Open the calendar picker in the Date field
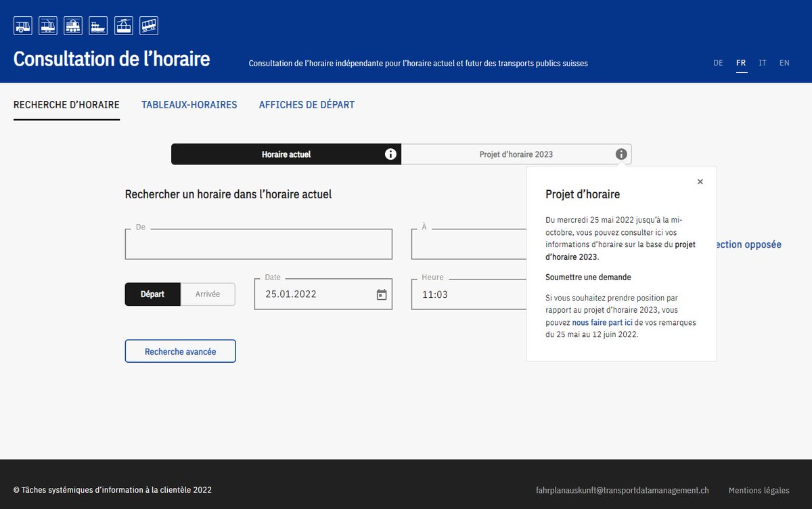812x509 pixels. (x=382, y=294)
